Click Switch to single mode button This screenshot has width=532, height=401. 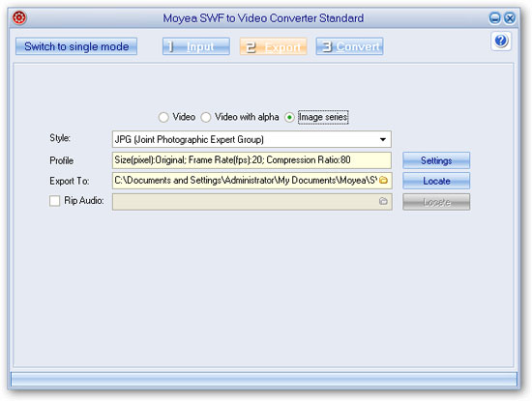pos(76,46)
